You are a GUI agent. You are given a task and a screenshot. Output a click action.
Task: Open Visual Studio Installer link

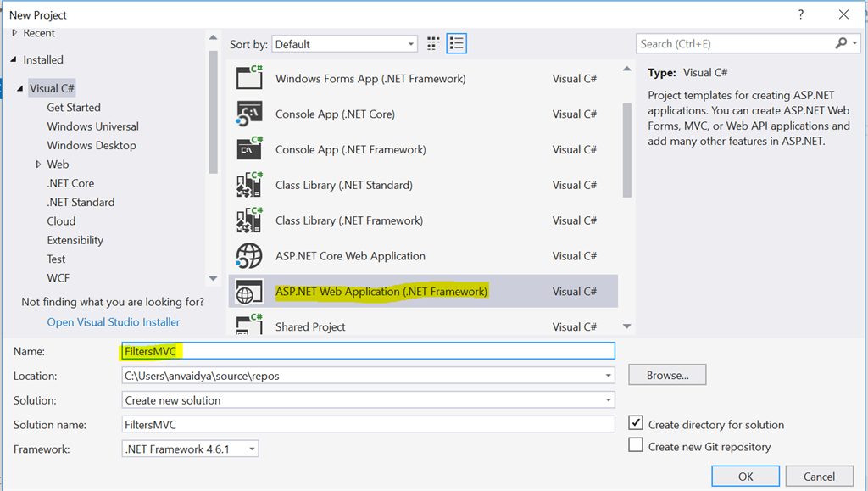pos(113,321)
